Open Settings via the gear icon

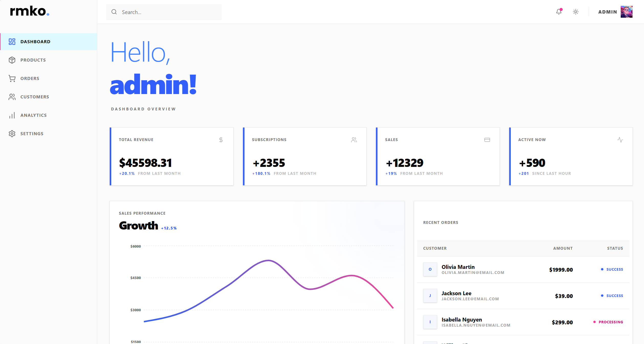[x=12, y=133]
